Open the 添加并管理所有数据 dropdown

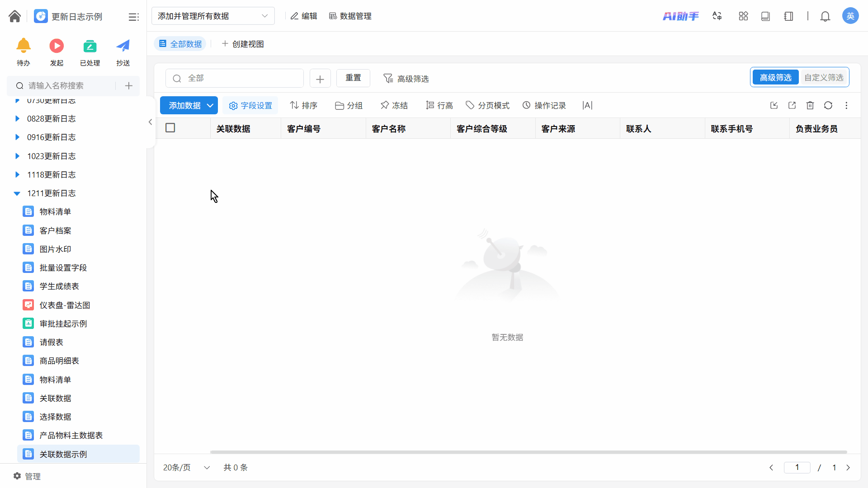point(213,16)
